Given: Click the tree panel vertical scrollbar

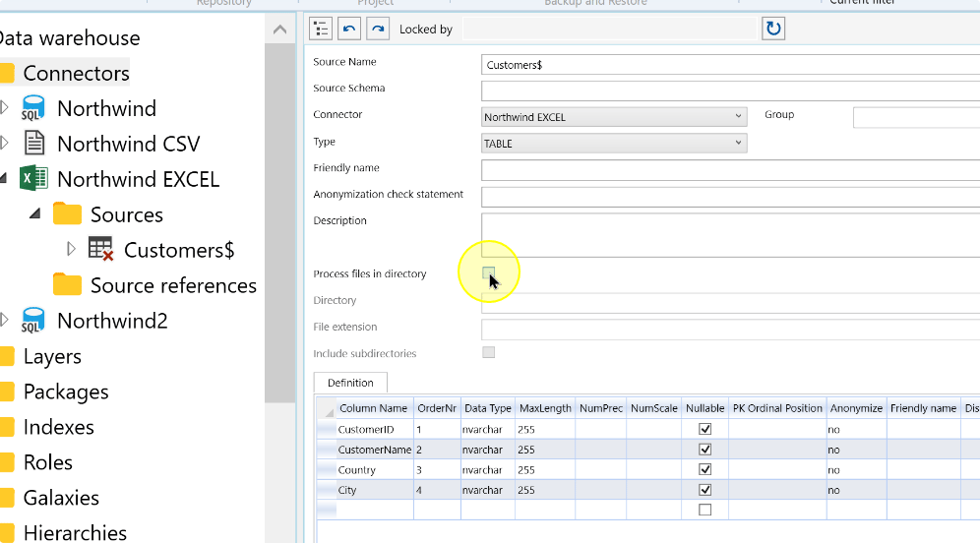Looking at the screenshot, I should [280, 223].
